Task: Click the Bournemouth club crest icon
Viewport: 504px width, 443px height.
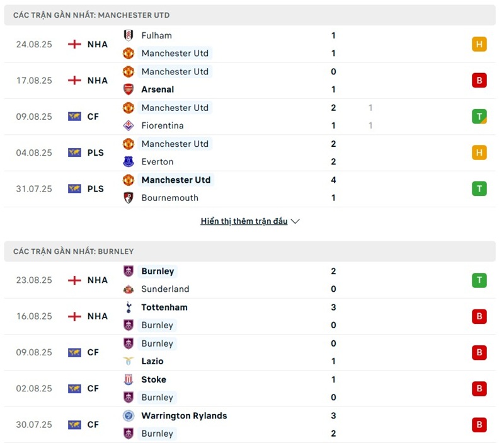Action: tap(129, 197)
